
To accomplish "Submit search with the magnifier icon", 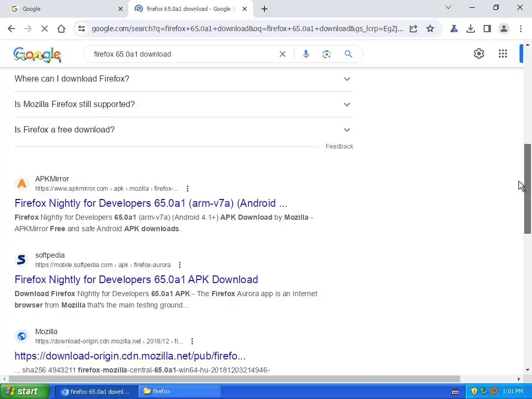I will click(x=348, y=54).
